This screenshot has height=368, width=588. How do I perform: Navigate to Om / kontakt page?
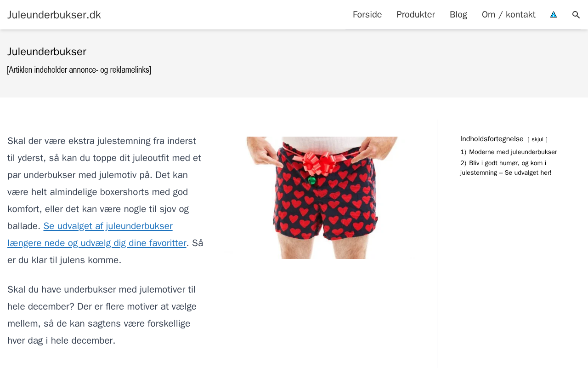(509, 15)
